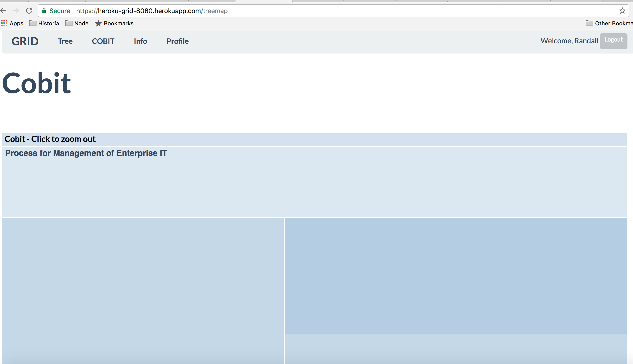633x364 pixels.
Task: Reload the treemap page
Action: tap(29, 11)
